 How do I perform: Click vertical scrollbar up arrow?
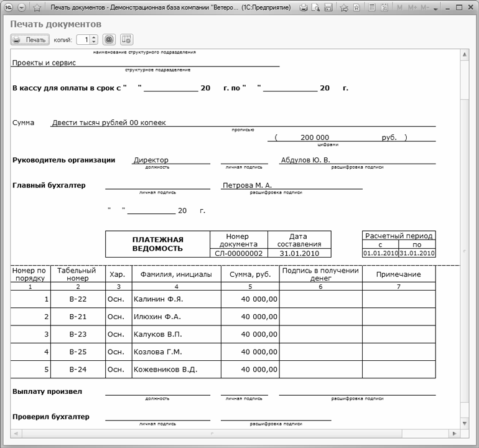coord(464,55)
